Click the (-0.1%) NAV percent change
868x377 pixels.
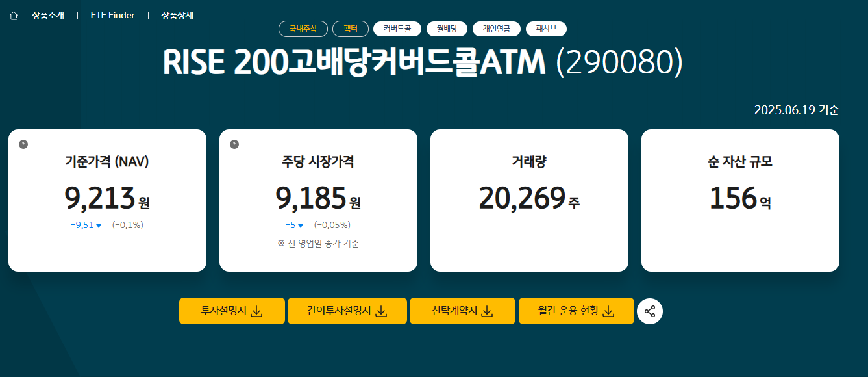(128, 226)
